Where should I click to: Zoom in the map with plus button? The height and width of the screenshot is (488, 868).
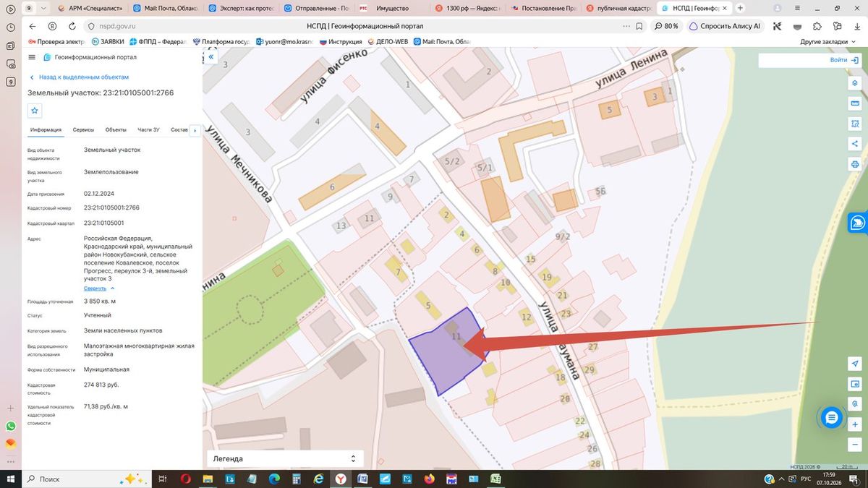tap(855, 424)
